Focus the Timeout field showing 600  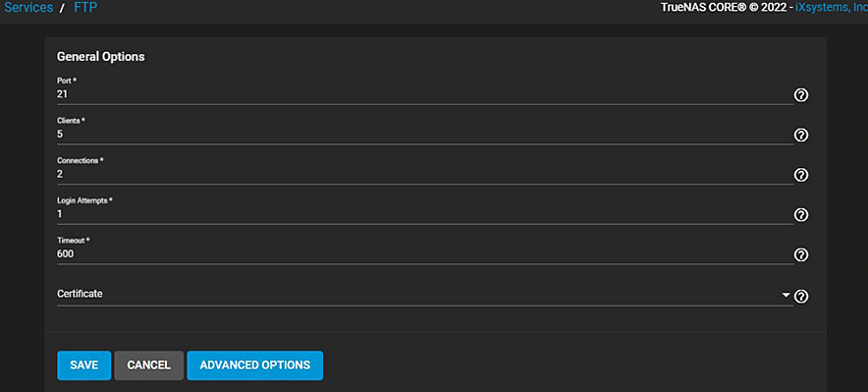pyautogui.click(x=424, y=254)
